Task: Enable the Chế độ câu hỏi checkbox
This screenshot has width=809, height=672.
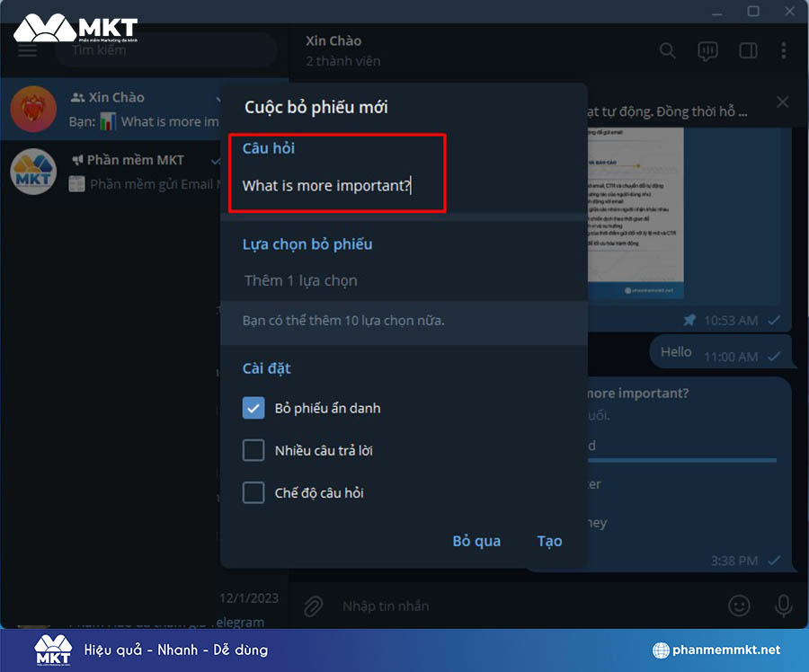Action: click(x=253, y=492)
